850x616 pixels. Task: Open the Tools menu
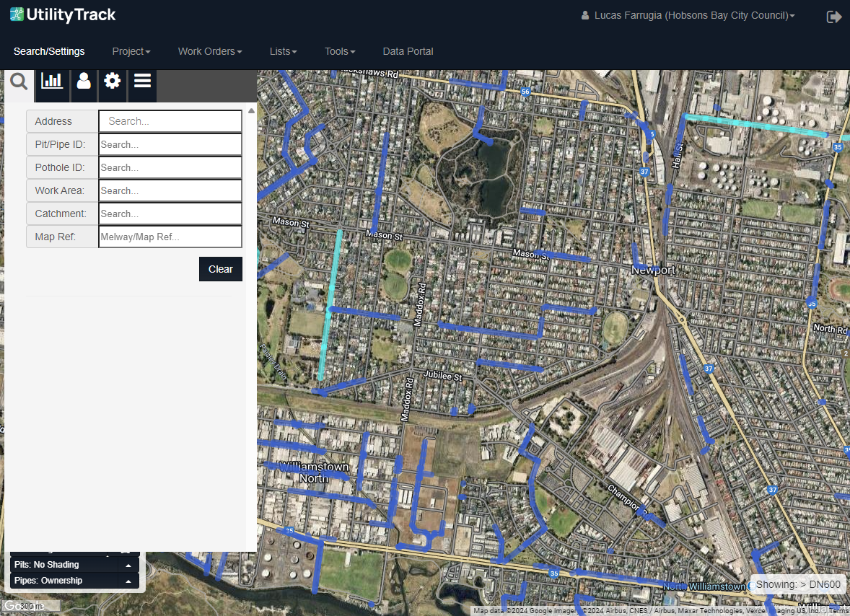(x=340, y=51)
